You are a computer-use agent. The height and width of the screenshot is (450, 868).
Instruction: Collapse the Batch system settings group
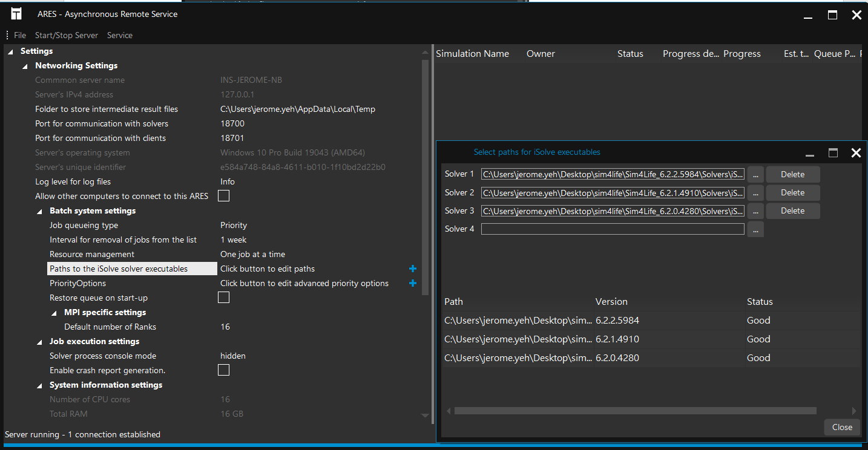[39, 211]
